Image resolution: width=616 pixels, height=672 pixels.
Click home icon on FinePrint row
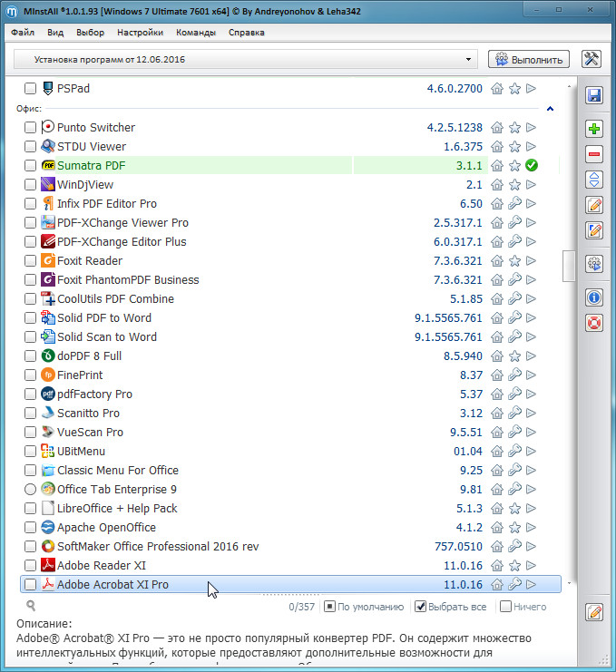tap(497, 375)
